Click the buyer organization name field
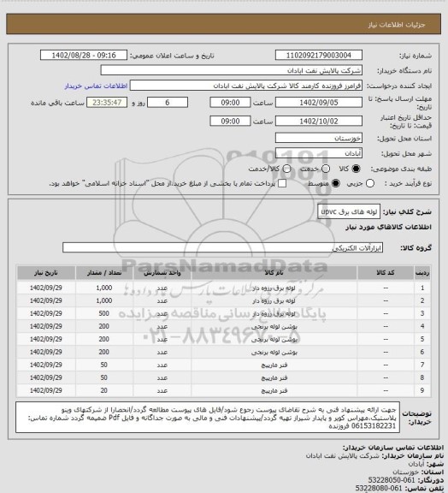448x493 pixels. coord(231,70)
